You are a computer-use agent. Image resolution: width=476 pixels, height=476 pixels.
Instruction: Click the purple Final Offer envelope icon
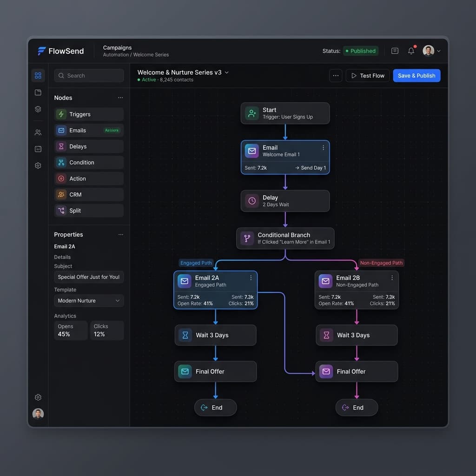(x=326, y=371)
